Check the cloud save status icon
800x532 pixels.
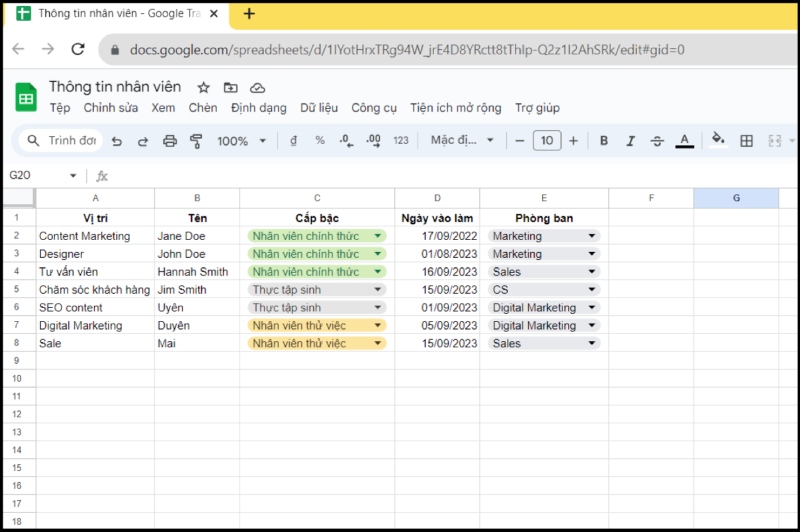257,88
